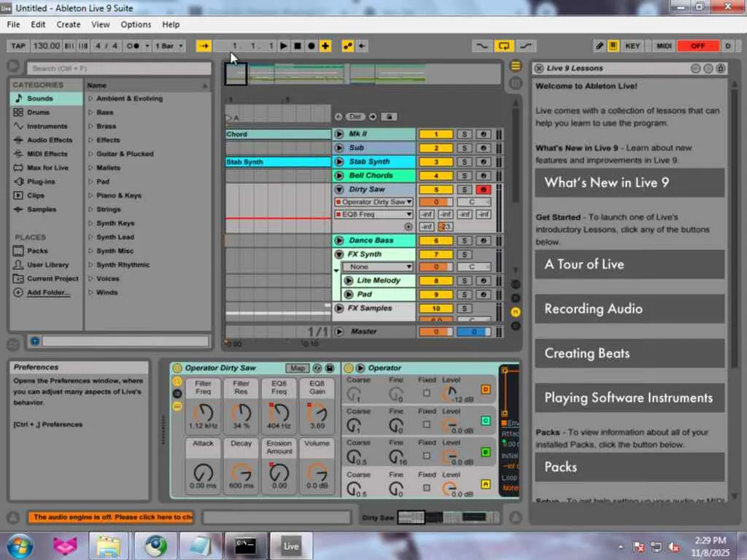This screenshot has width=747, height=560.
Task: Enable the Follow arrow button
Action: [x=204, y=46]
